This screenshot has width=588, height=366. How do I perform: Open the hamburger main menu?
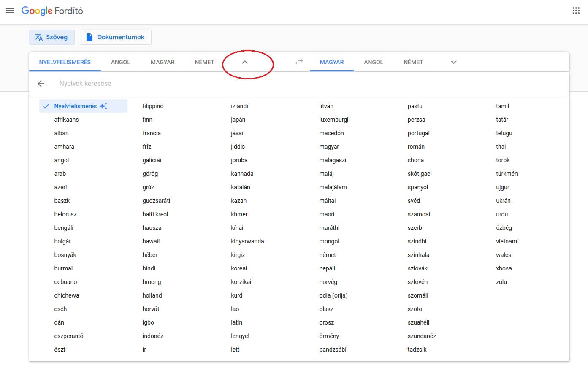coord(9,11)
